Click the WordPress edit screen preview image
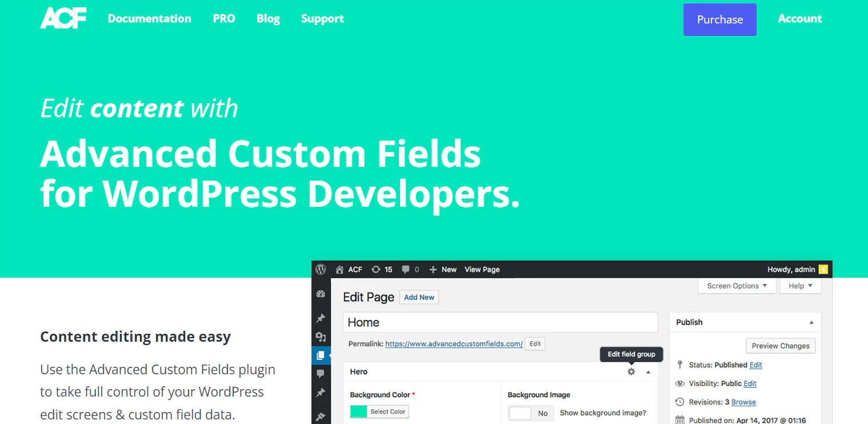Screen dimensions: 868x424 pos(572,342)
